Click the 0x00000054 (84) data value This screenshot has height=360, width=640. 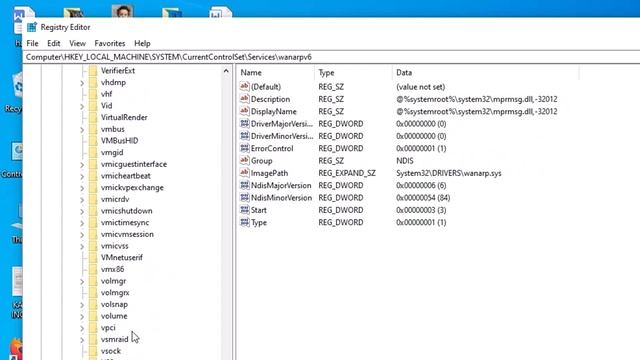423,198
